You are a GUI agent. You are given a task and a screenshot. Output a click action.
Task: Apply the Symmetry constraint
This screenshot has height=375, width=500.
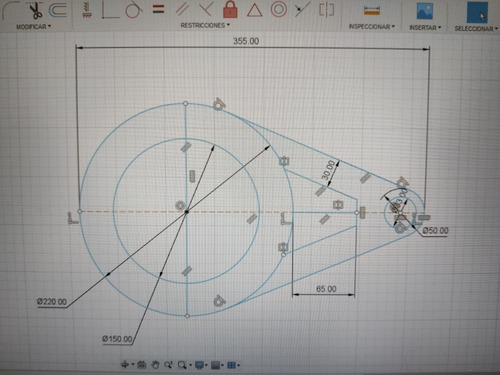326,9
